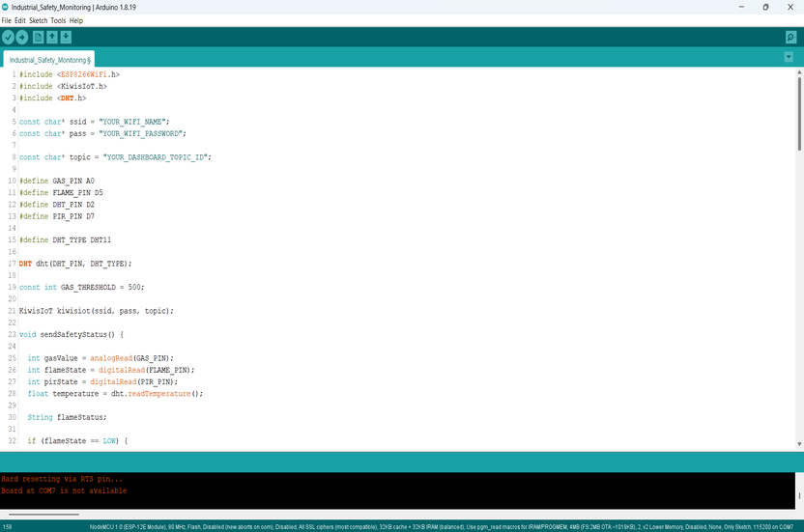Image resolution: width=804 pixels, height=532 pixels.
Task: Click the "DHT.h" include on line 3
Action: (x=73, y=98)
